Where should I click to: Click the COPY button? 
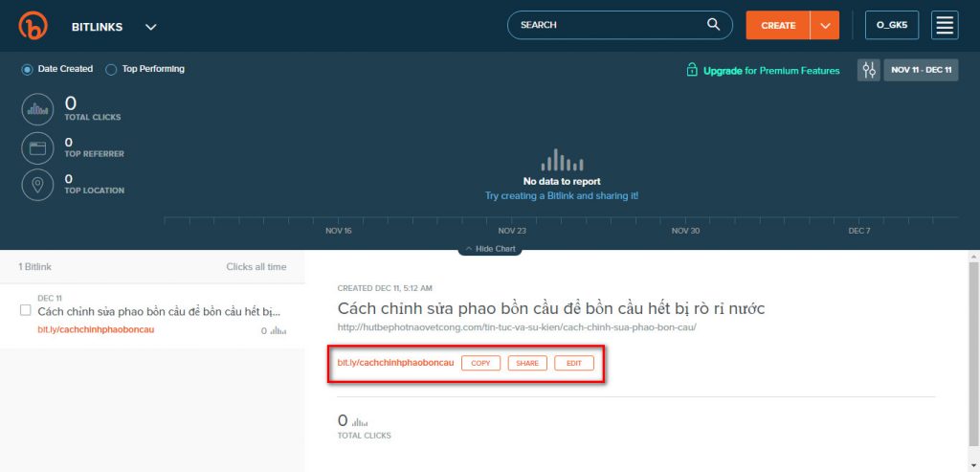pyautogui.click(x=480, y=363)
